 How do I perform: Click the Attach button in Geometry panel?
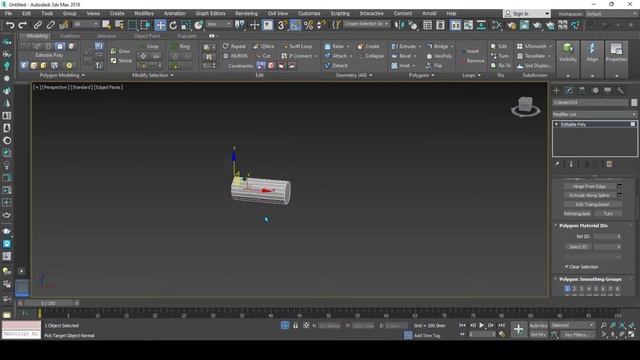[336, 56]
